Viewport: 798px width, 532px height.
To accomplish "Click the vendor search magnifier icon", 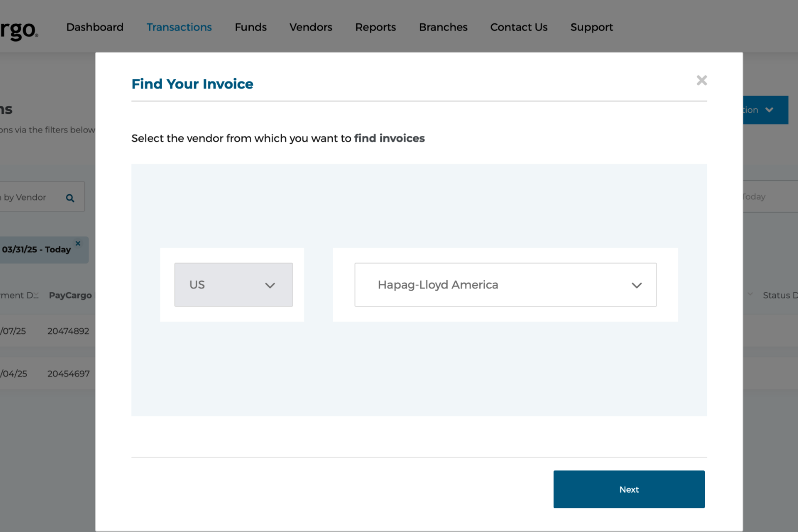I will pyautogui.click(x=70, y=198).
